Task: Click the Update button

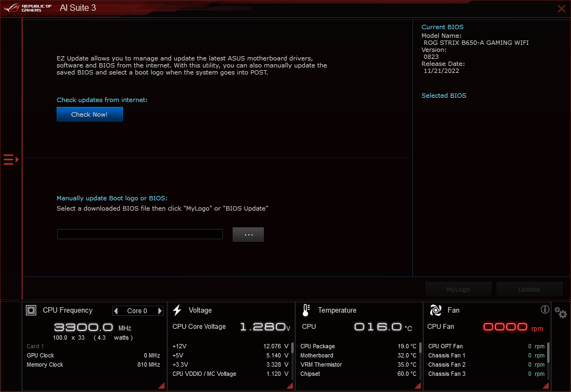Action: tap(529, 289)
